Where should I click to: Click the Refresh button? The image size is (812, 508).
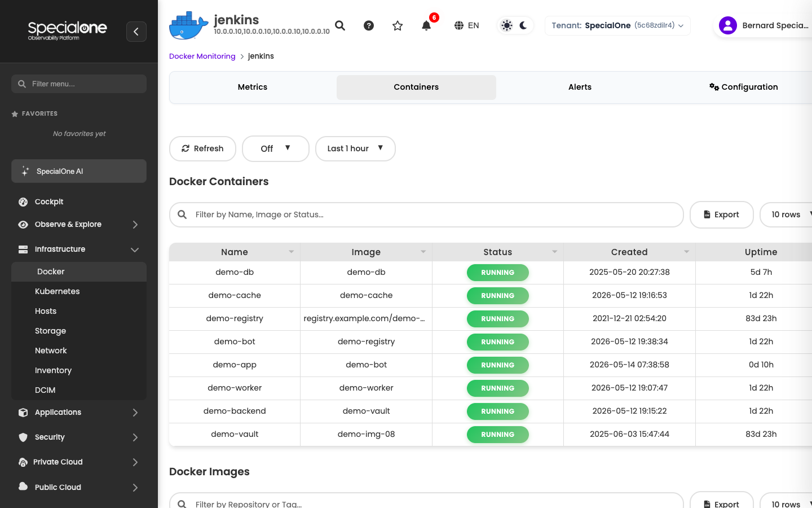(x=202, y=148)
